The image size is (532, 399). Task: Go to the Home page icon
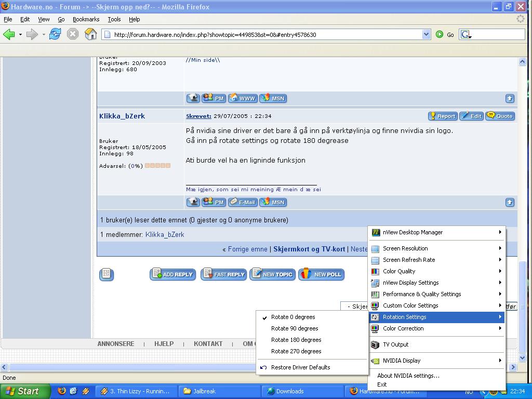pos(90,34)
